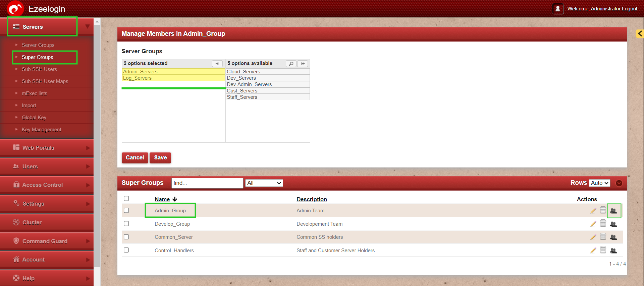Expand the Settings menu
The image size is (644, 286).
[x=47, y=204]
